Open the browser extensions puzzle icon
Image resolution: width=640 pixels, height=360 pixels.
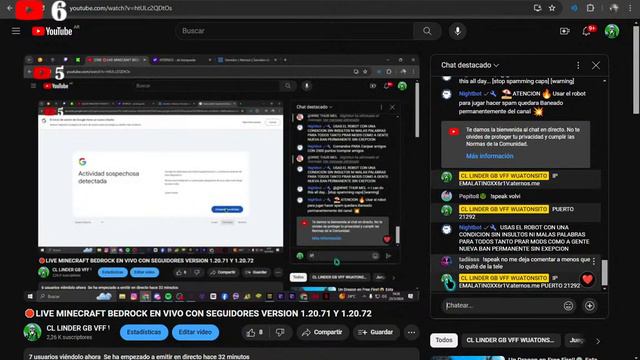(590, 8)
